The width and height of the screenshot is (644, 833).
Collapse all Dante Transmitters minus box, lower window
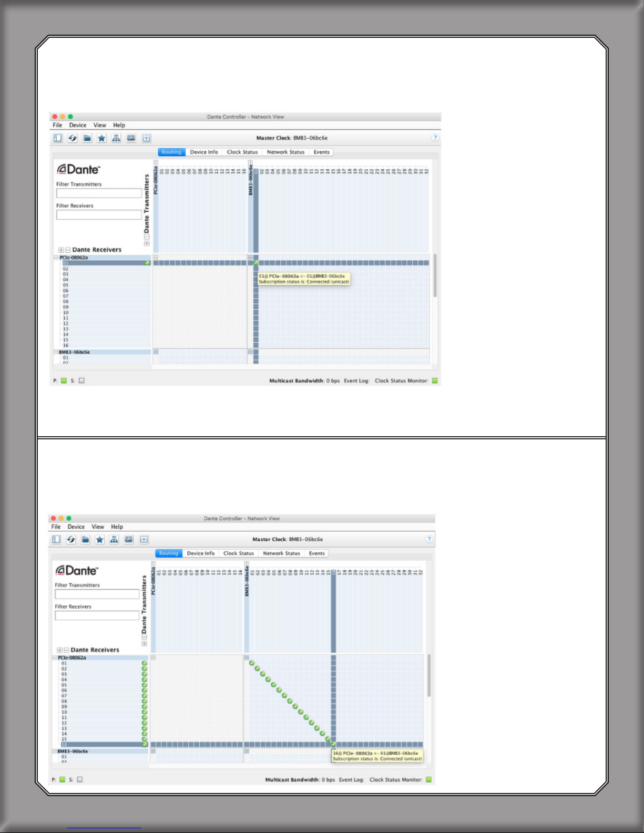(145, 637)
